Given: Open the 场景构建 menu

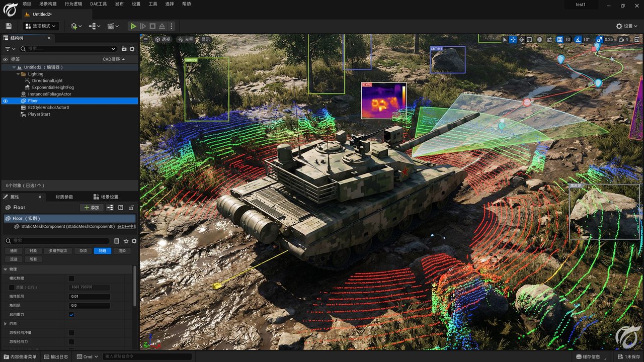Looking at the screenshot, I should (x=48, y=4).
